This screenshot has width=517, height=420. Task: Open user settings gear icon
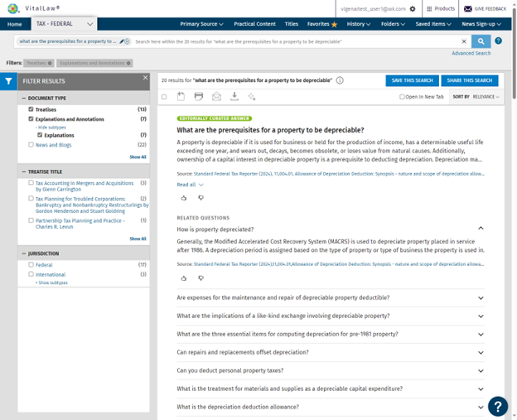[x=413, y=9]
